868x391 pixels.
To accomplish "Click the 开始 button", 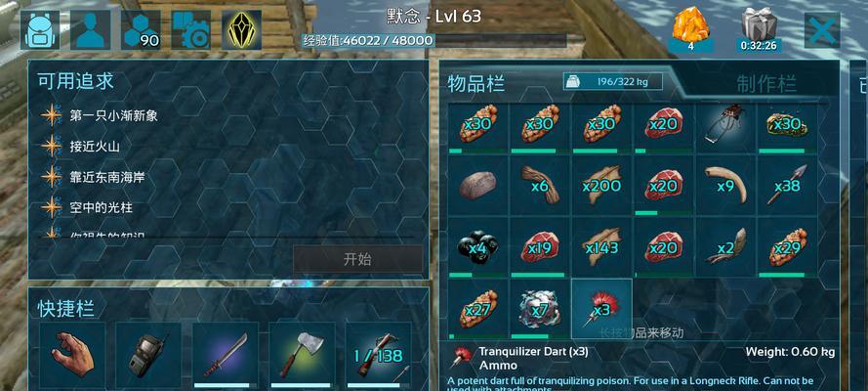I will pyautogui.click(x=357, y=259).
